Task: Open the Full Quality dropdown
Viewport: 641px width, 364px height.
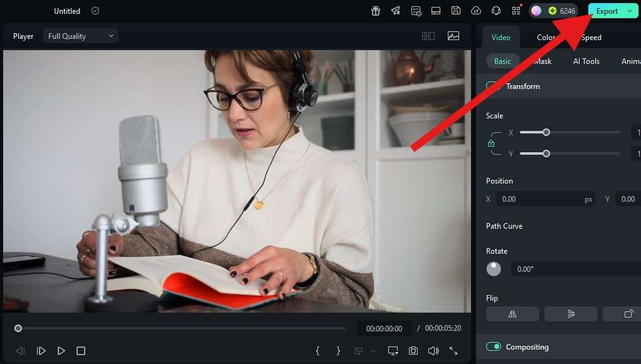Action: click(x=80, y=36)
